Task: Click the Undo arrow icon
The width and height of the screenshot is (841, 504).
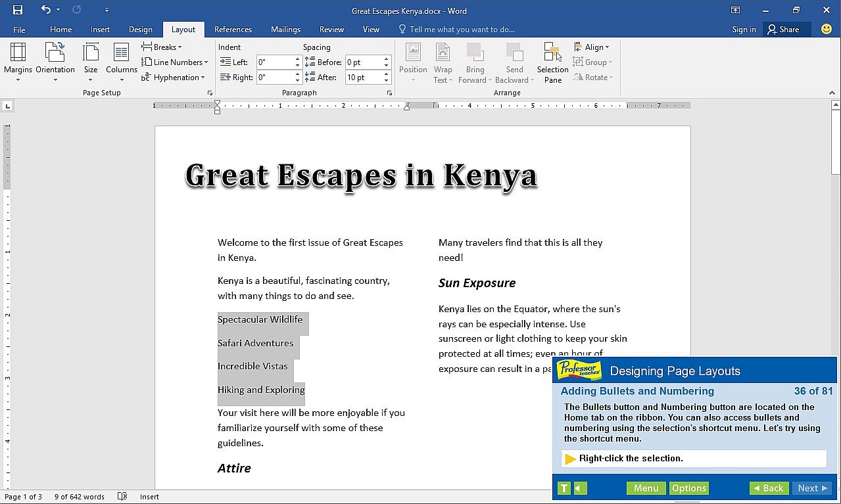Action: point(45,10)
